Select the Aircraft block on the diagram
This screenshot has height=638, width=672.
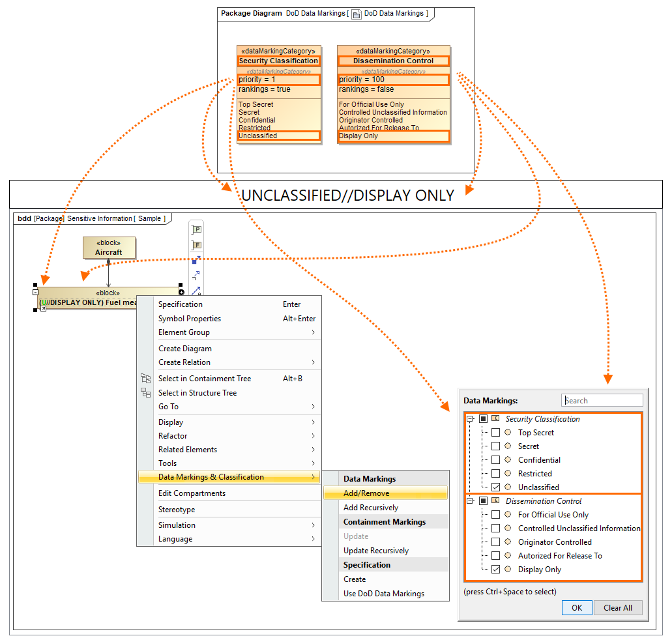[109, 248]
